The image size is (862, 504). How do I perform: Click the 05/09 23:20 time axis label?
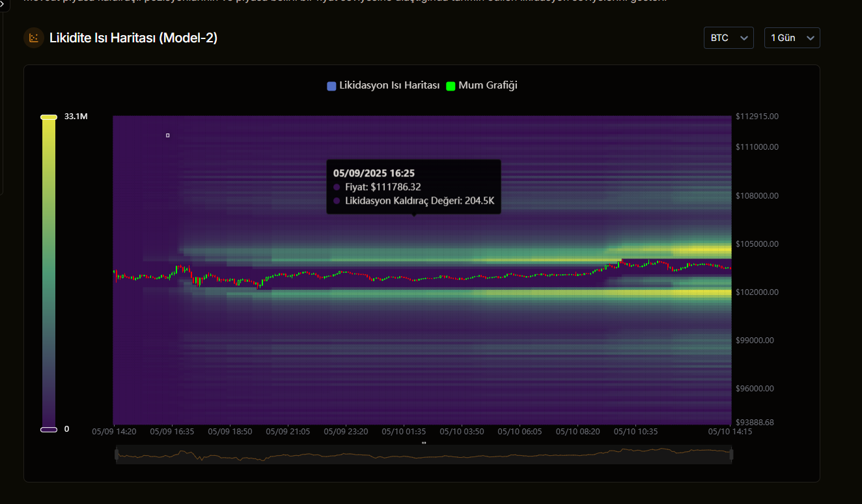click(x=346, y=431)
